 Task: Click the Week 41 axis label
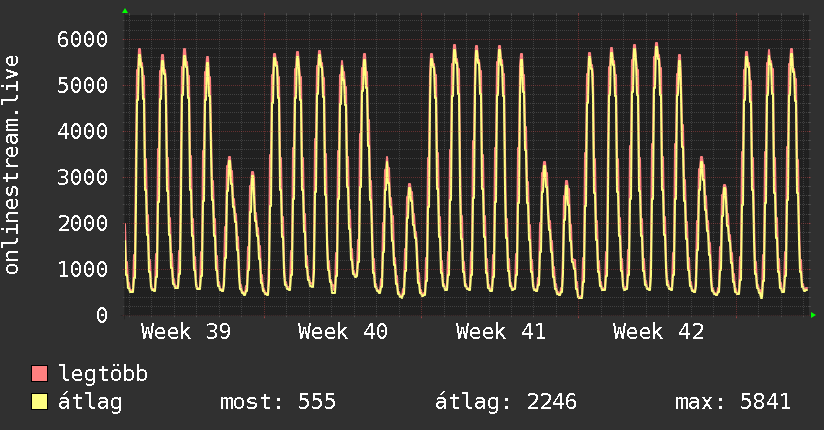[501, 332]
